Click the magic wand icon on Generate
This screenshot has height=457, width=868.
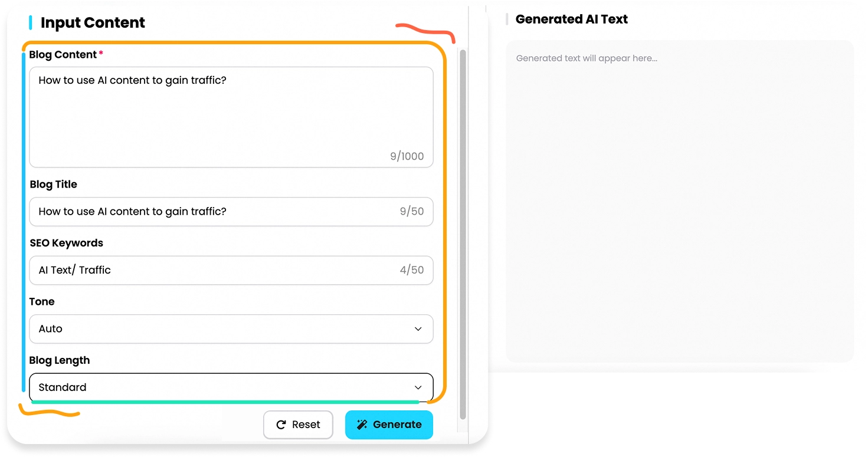(362, 425)
